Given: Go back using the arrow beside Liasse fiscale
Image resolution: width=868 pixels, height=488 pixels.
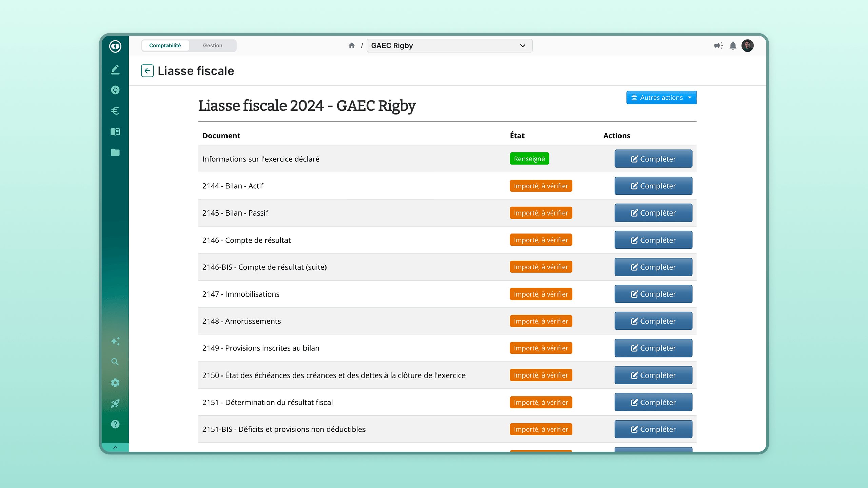Looking at the screenshot, I should [147, 71].
